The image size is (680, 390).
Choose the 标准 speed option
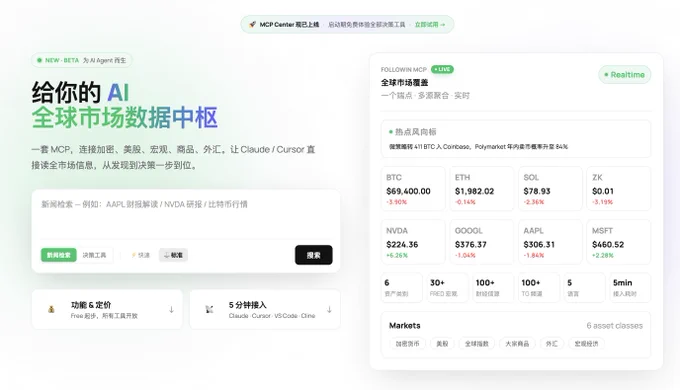[x=173, y=255]
